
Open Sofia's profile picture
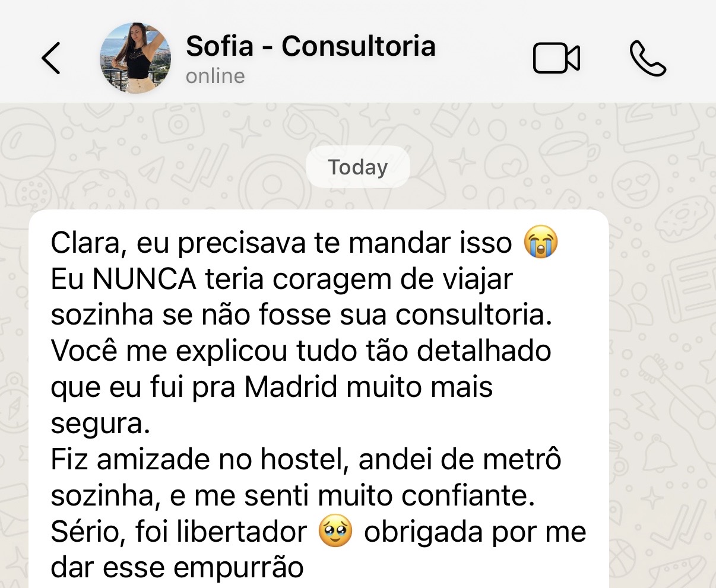pyautogui.click(x=135, y=58)
